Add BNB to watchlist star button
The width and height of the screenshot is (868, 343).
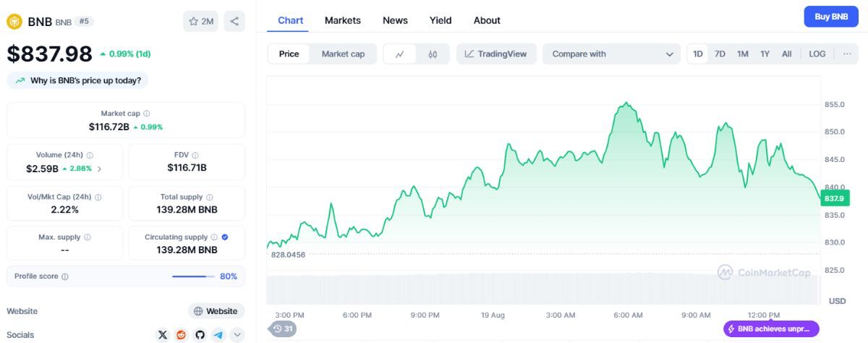[x=201, y=22]
